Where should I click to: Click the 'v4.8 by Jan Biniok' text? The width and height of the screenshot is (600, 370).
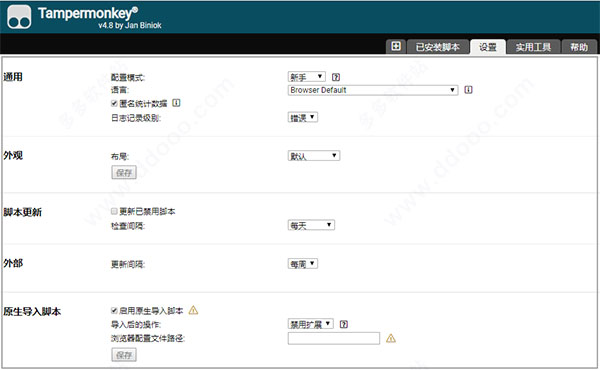130,26
